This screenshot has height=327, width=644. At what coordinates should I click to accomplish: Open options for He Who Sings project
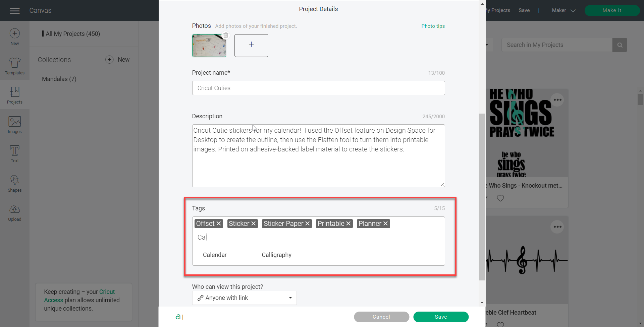pos(557,100)
